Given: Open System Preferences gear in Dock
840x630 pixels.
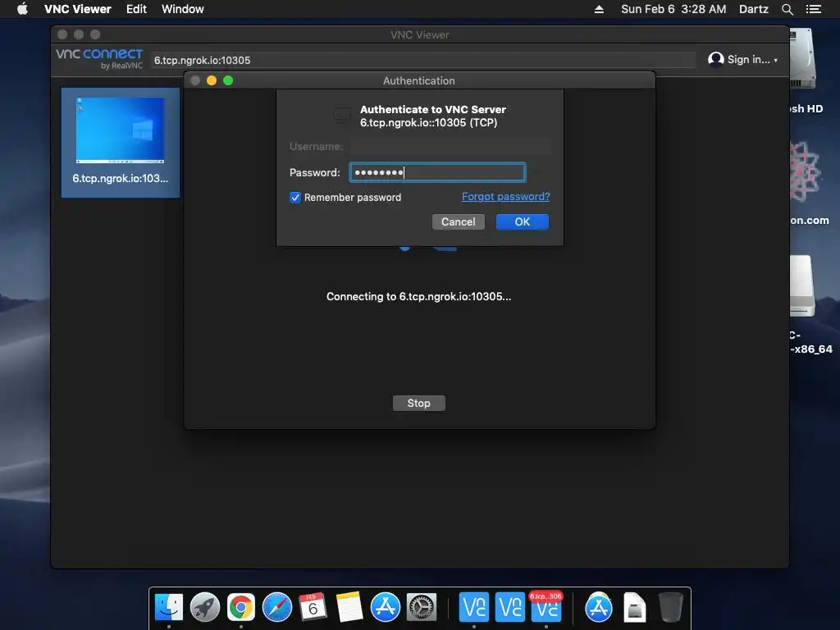Looking at the screenshot, I should point(422,608).
